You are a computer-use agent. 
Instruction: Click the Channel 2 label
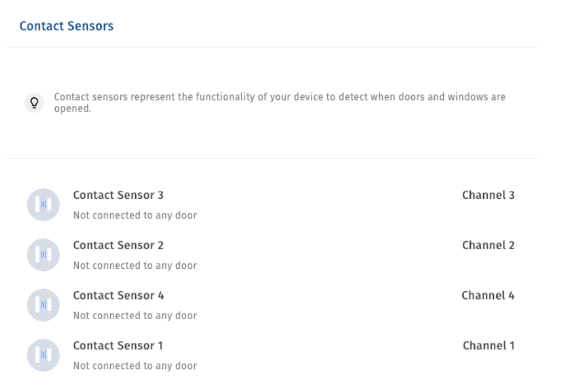click(x=488, y=245)
